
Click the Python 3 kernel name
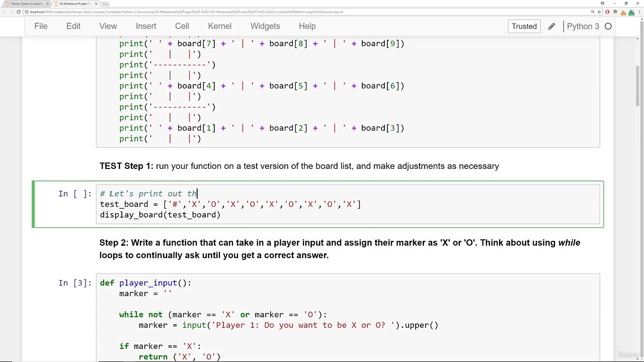coord(583,26)
